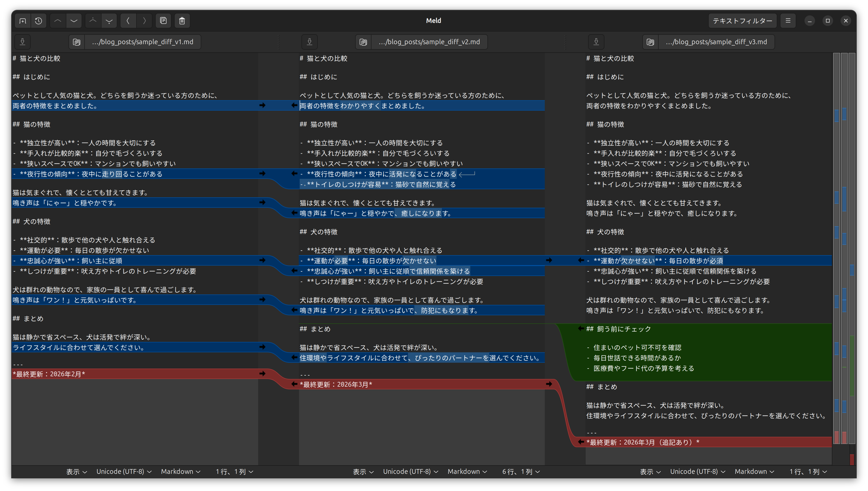Click file chooser icon for sample_diff_v3.md
The height and width of the screenshot is (491, 868).
(650, 42)
